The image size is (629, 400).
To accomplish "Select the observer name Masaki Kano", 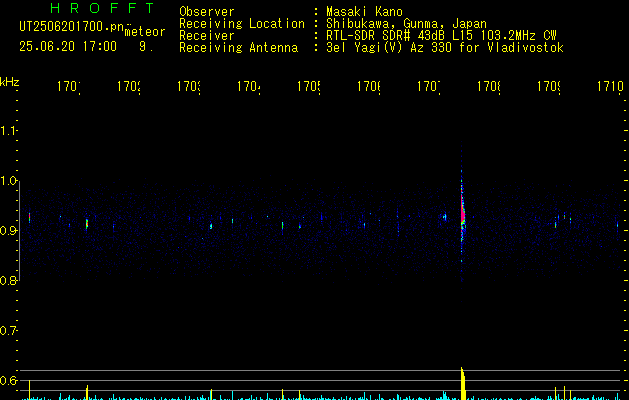I will click(x=364, y=11).
